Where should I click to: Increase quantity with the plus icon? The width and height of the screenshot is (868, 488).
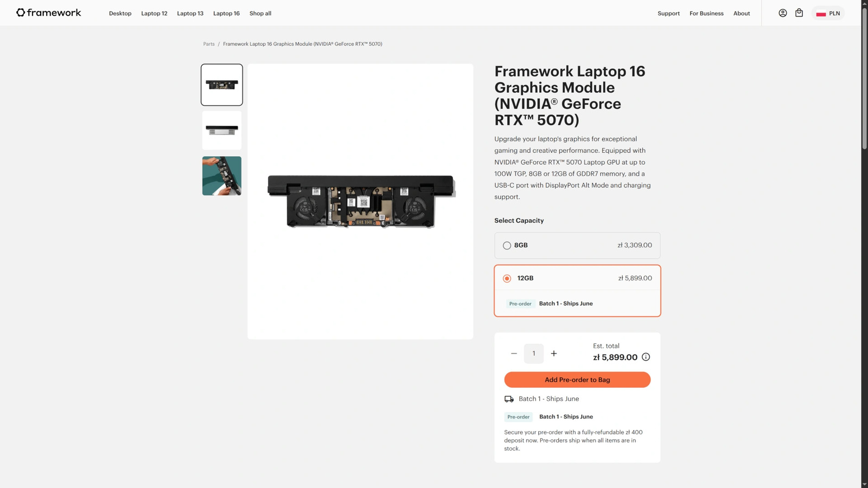(554, 354)
